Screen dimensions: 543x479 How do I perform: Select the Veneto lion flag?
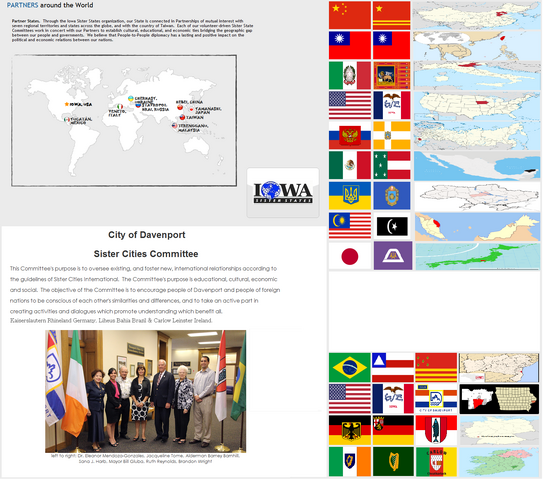point(392,76)
